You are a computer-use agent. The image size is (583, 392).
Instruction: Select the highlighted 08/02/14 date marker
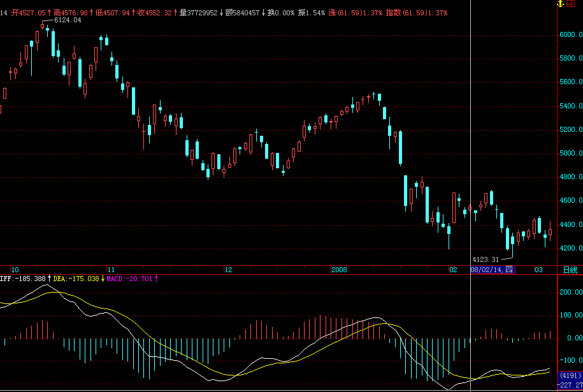click(x=491, y=270)
